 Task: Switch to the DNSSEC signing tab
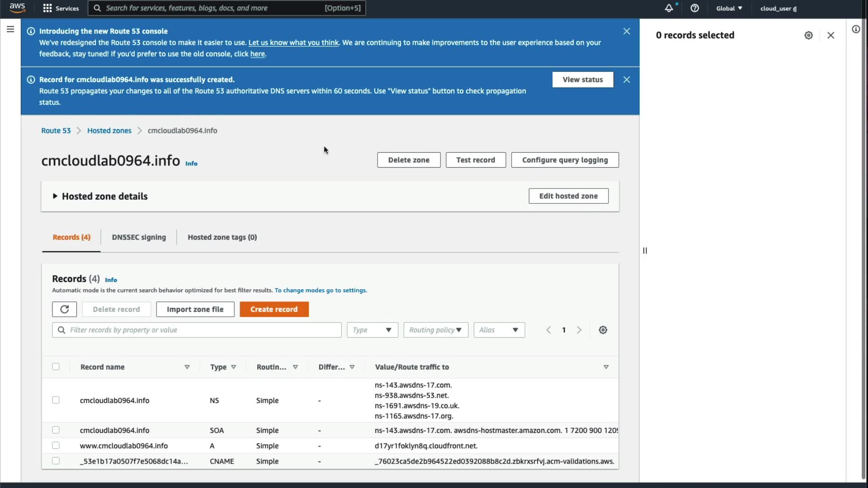[139, 237]
